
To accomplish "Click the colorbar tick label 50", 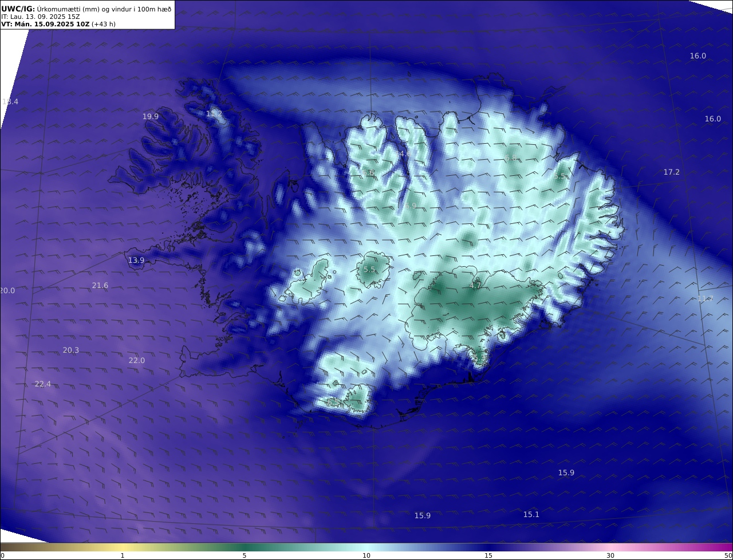I will [x=728, y=555].
